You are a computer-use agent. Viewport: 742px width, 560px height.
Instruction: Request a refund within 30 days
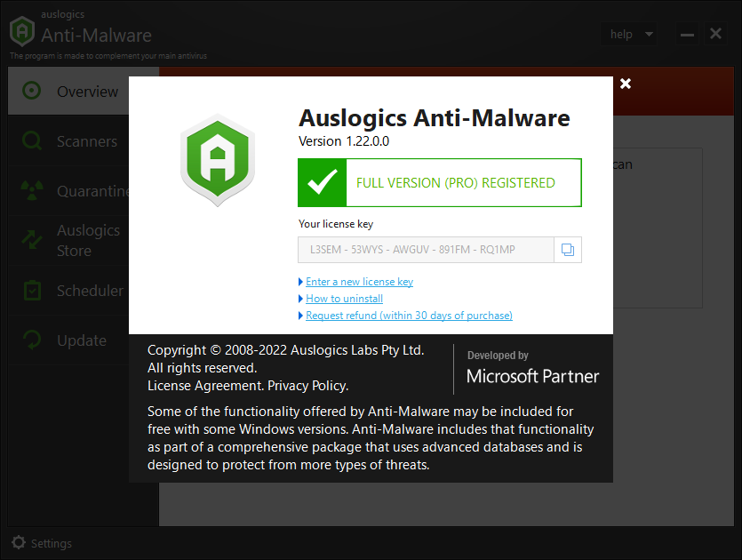(x=409, y=315)
